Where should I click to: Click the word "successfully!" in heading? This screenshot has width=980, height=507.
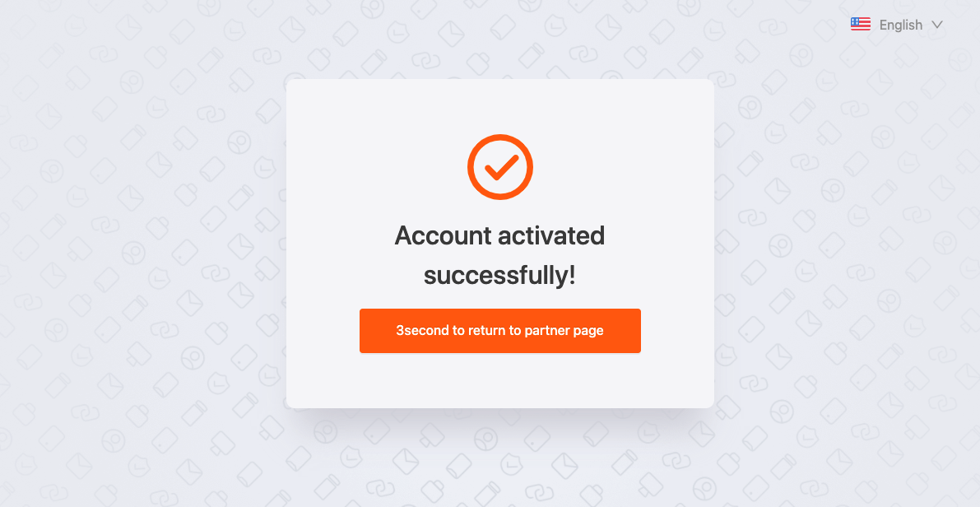coord(500,276)
